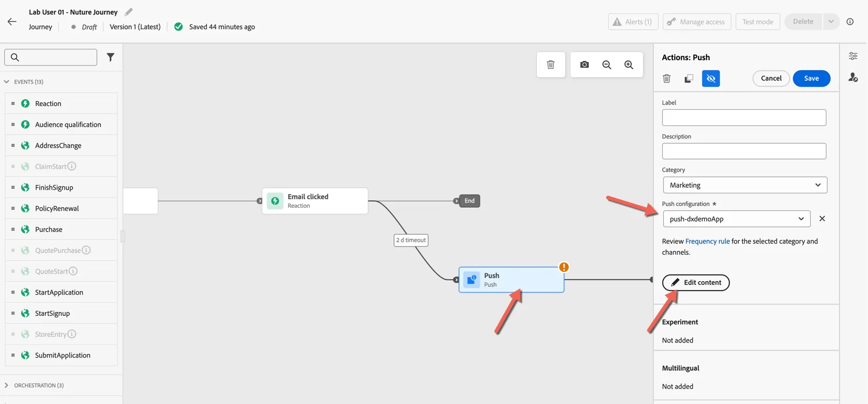The image size is (868, 404).
Task: Select the Reaction event item
Action: [x=61, y=103]
